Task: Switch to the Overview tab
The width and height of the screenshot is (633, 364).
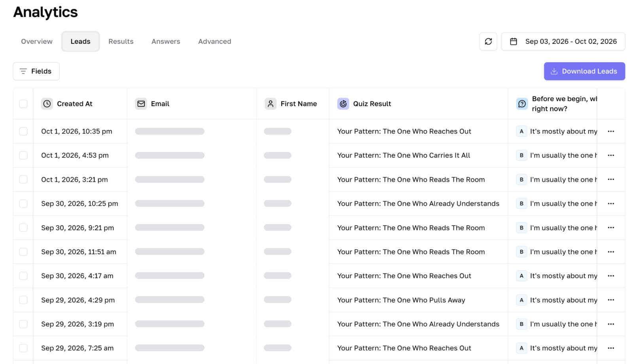Action: (37, 42)
